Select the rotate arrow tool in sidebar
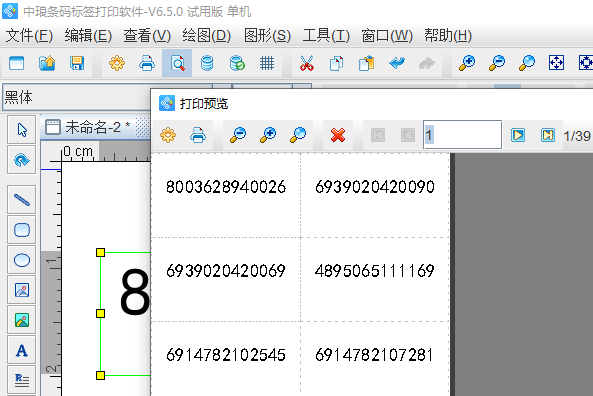Image resolution: width=593 pixels, height=396 pixels. point(22,160)
